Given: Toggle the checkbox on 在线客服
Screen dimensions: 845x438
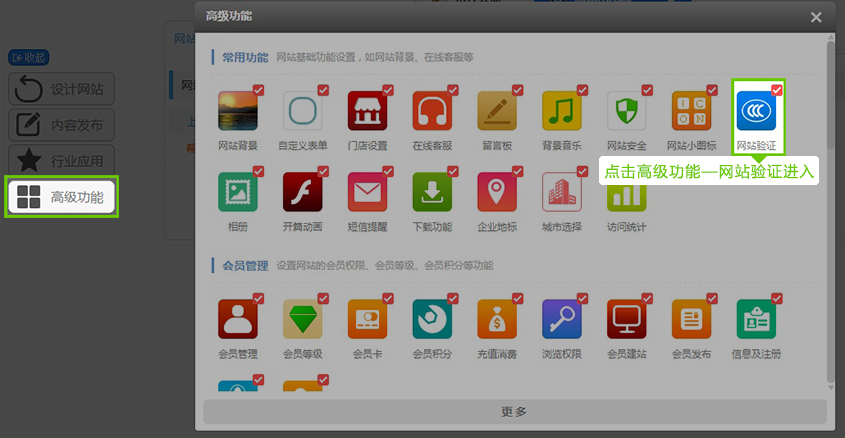Looking at the screenshot, I should tap(453, 90).
